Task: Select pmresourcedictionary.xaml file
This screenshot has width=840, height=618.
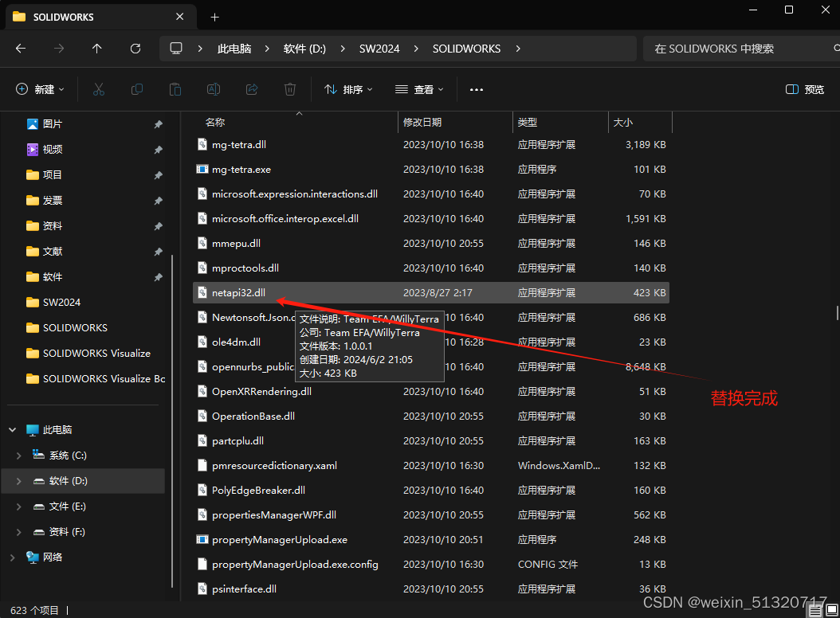Action: pyautogui.click(x=430, y=465)
